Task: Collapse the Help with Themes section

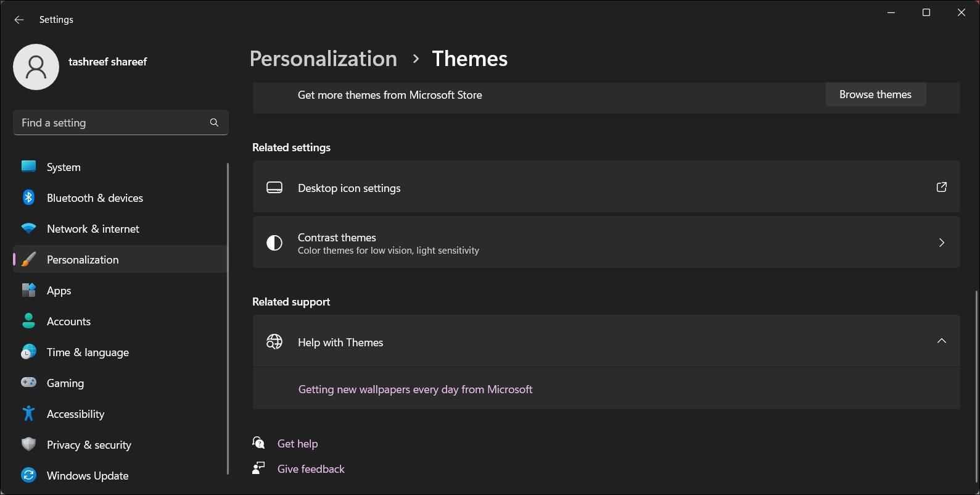Action: click(x=941, y=341)
